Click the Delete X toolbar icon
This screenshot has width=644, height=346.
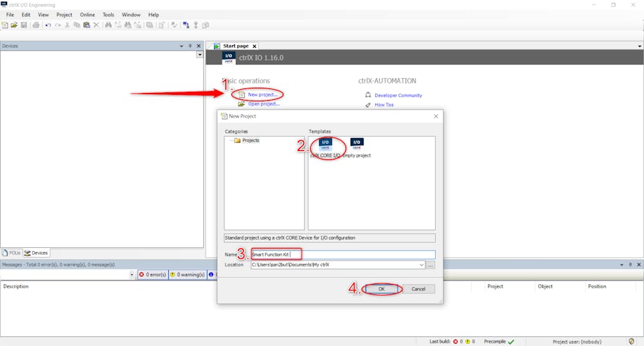coord(96,25)
